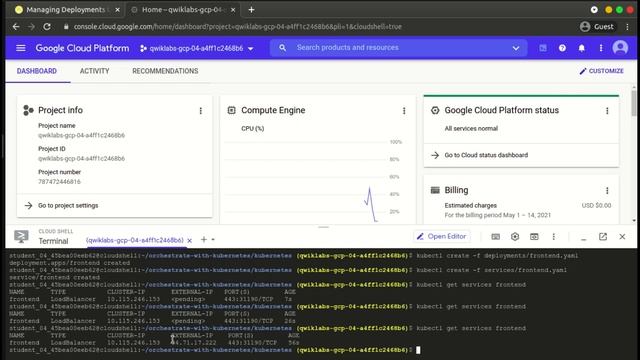Close the Managing Deployments browser tab
The height and width of the screenshot is (360, 640).
pyautogui.click(x=117, y=10)
